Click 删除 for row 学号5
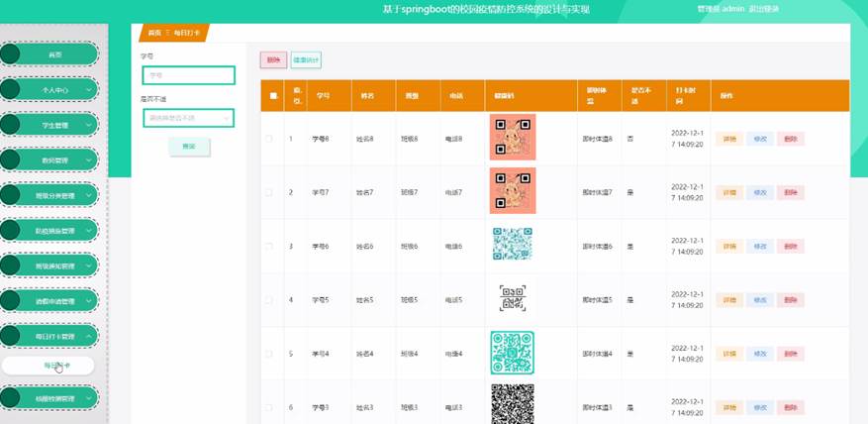 coord(791,300)
